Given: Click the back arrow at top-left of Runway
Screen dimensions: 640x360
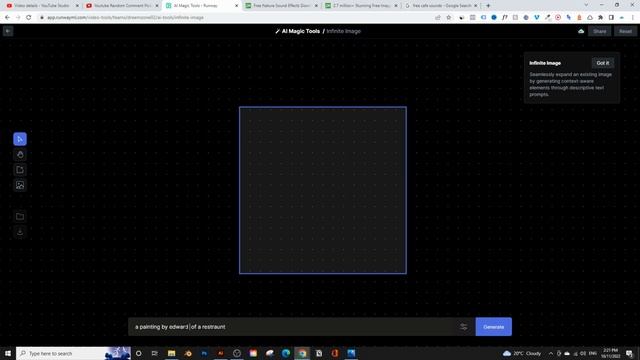Looking at the screenshot, I should pyautogui.click(x=8, y=31).
